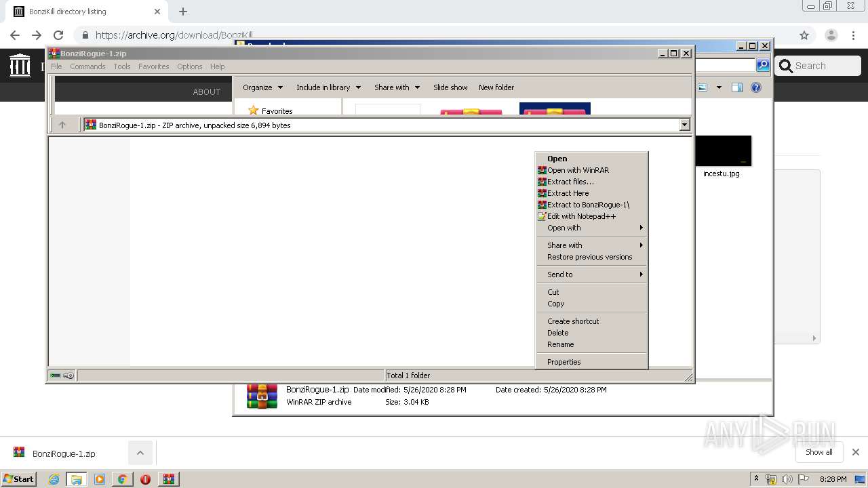The width and height of the screenshot is (868, 488).
Task: Click Chrome URL address bar
Action: (434, 35)
